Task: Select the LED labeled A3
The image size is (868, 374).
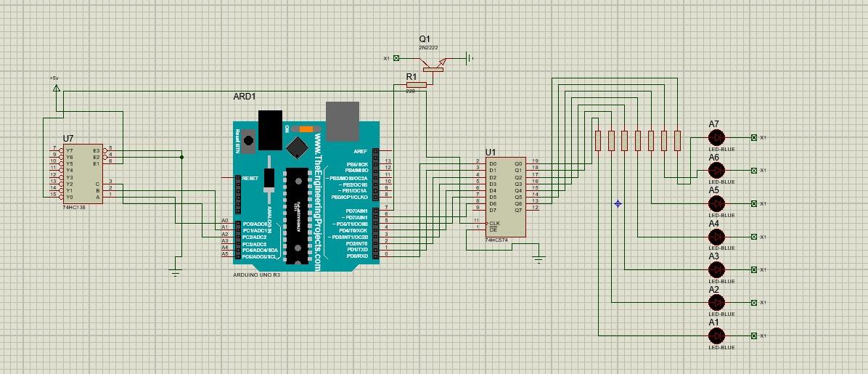Action: (x=716, y=269)
